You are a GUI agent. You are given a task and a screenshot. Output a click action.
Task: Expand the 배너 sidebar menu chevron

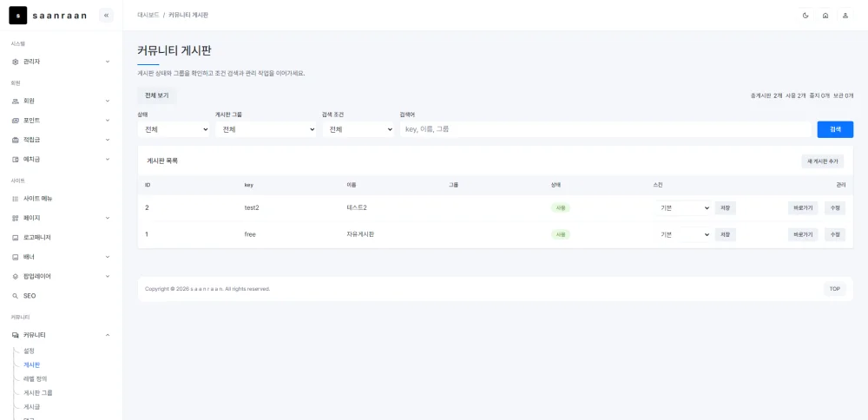(x=108, y=257)
